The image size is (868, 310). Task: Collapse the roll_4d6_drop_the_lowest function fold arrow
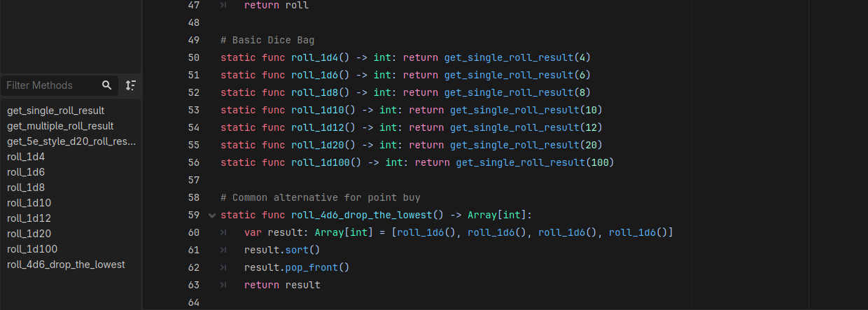(x=212, y=215)
